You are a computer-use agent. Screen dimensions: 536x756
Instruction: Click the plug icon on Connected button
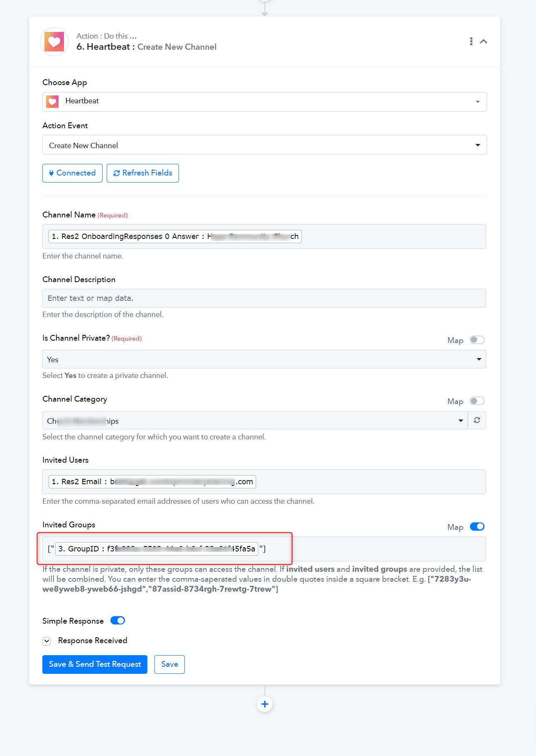point(51,173)
